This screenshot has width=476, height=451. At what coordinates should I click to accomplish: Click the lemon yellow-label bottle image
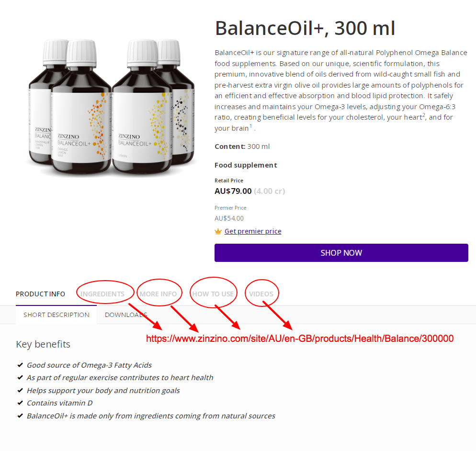[x=142, y=108]
